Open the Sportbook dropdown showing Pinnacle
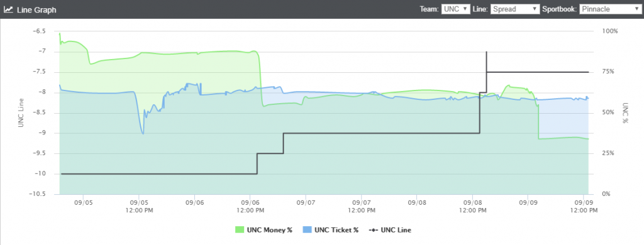The height and width of the screenshot is (245, 644). point(609,9)
